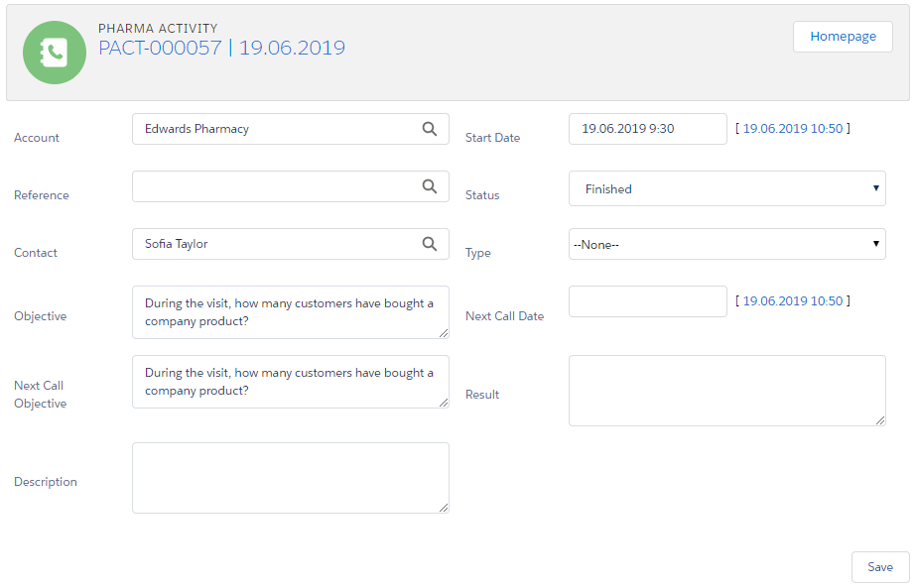The height and width of the screenshot is (588, 915).
Task: Click into the Description text area
Action: coord(290,477)
